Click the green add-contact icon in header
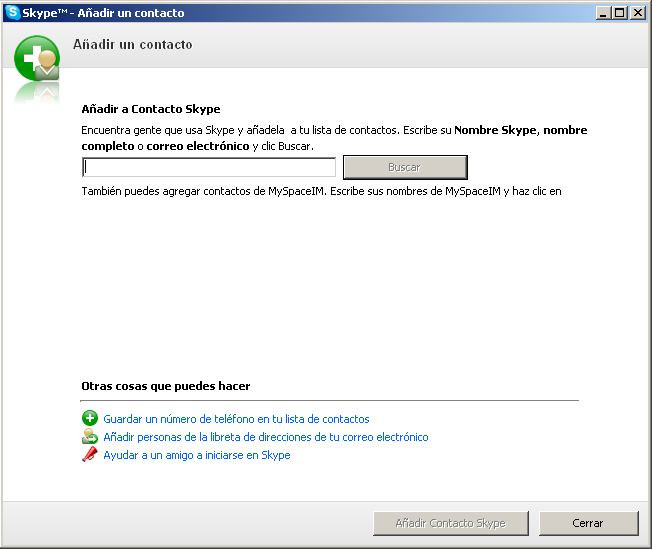Image resolution: width=652 pixels, height=549 pixels. click(x=37, y=58)
